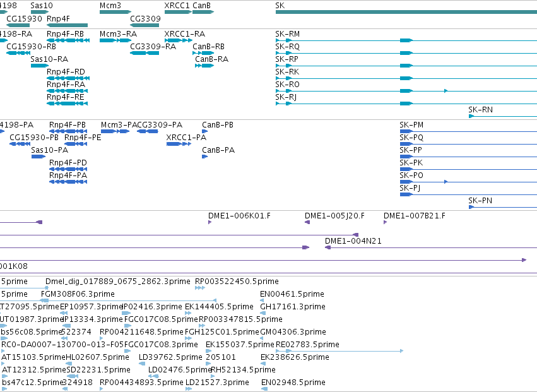Click the SK-RQ transcript label
537x392 pixels.
point(287,47)
